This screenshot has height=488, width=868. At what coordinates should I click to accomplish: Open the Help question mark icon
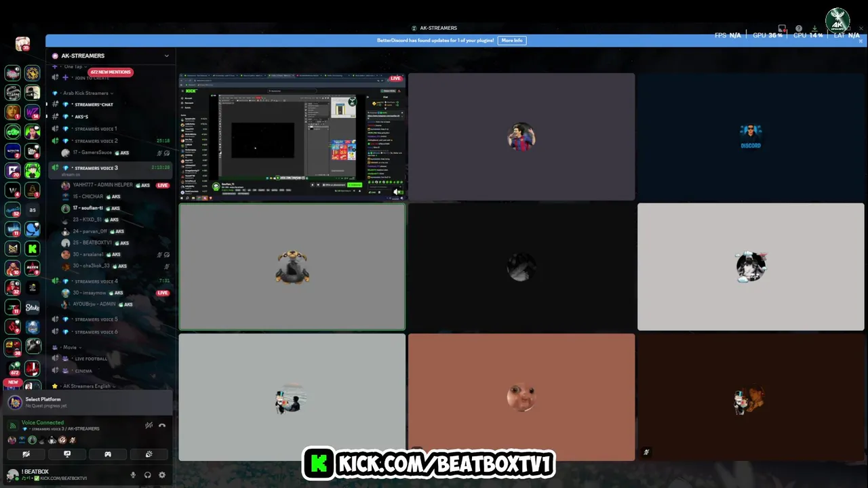click(x=799, y=28)
